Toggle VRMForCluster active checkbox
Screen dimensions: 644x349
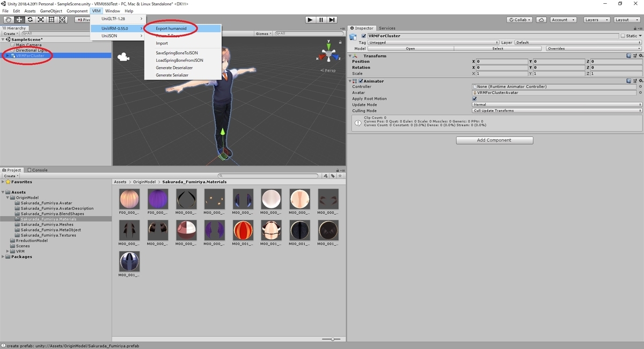364,36
